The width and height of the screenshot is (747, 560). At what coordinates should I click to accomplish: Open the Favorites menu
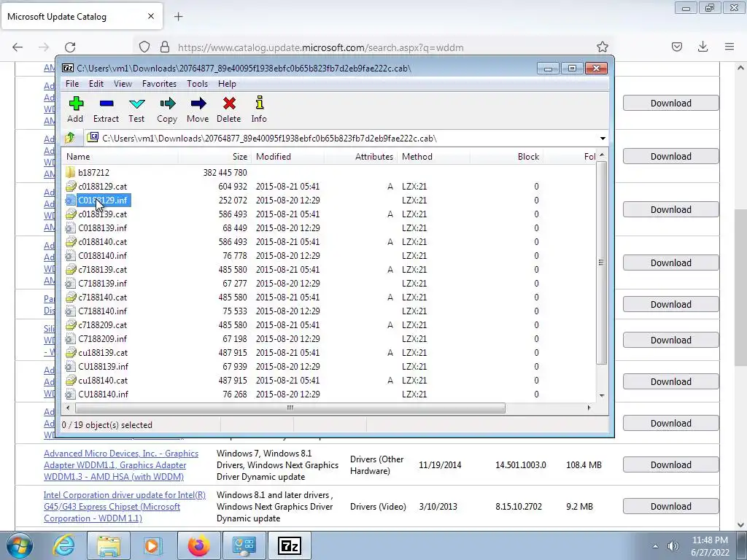(x=159, y=84)
